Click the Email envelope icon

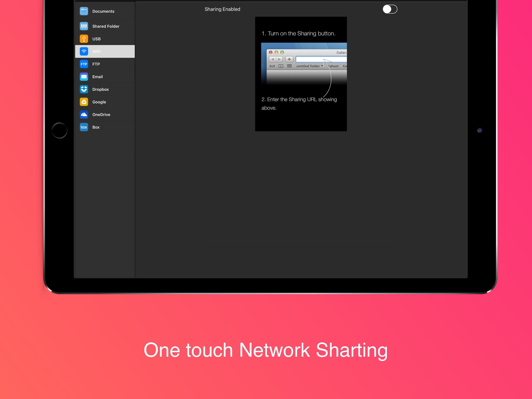(84, 77)
